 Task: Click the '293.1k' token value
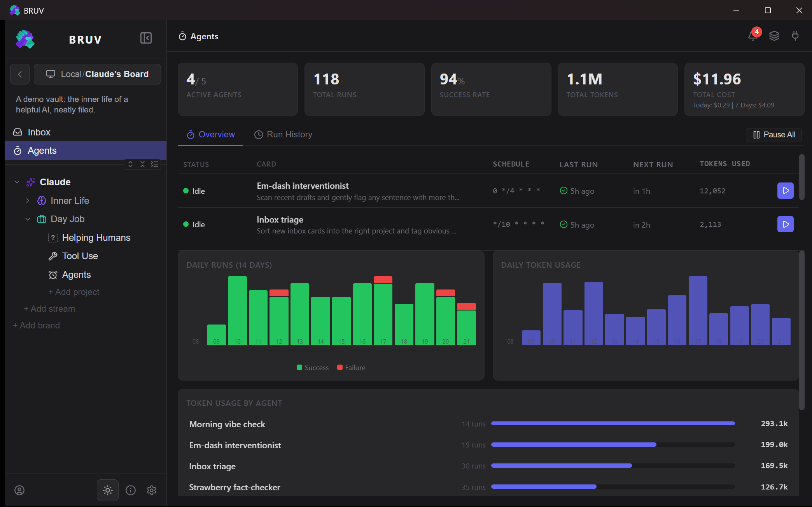point(774,423)
